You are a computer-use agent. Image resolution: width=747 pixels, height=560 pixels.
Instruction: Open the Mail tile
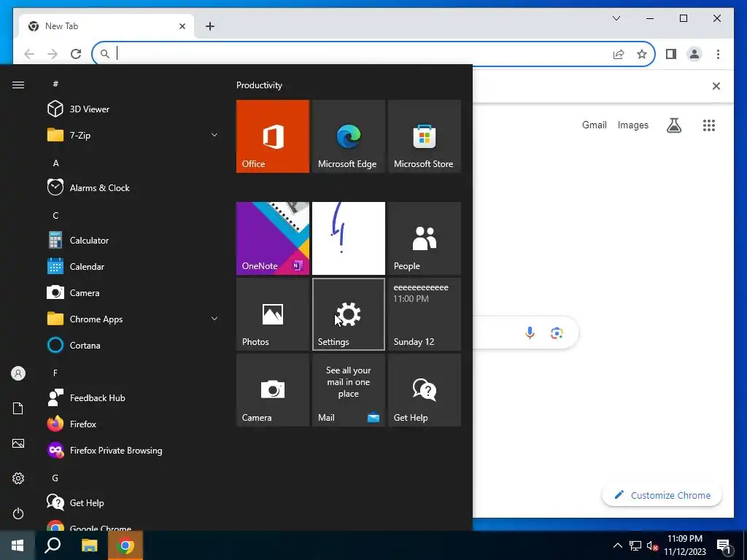tap(348, 390)
